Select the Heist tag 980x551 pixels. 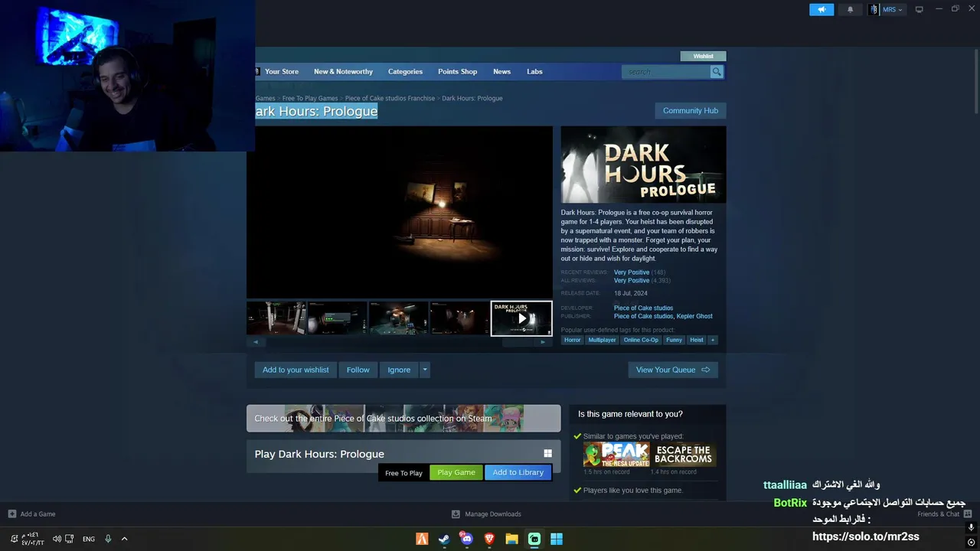click(x=696, y=340)
